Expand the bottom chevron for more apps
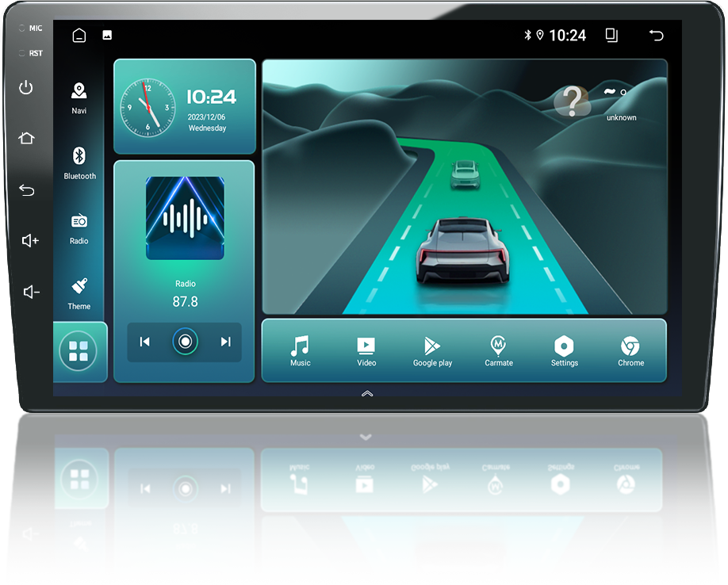The image size is (728, 585). coord(366,392)
